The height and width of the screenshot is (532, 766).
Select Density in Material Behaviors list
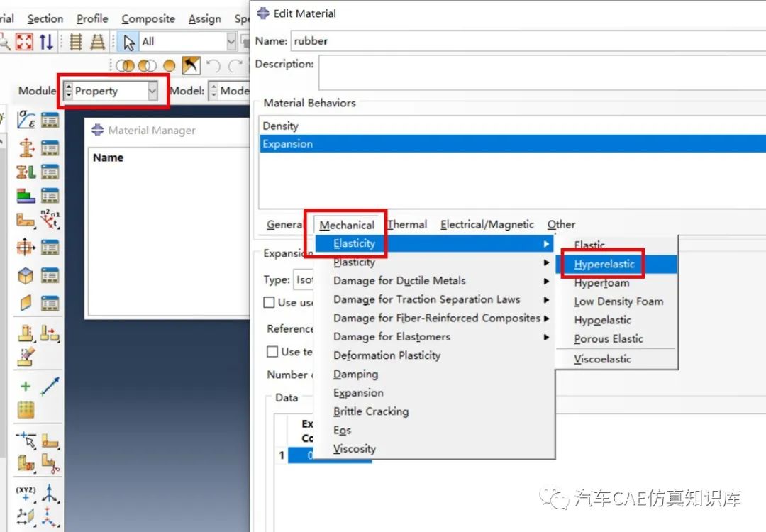(x=513, y=126)
